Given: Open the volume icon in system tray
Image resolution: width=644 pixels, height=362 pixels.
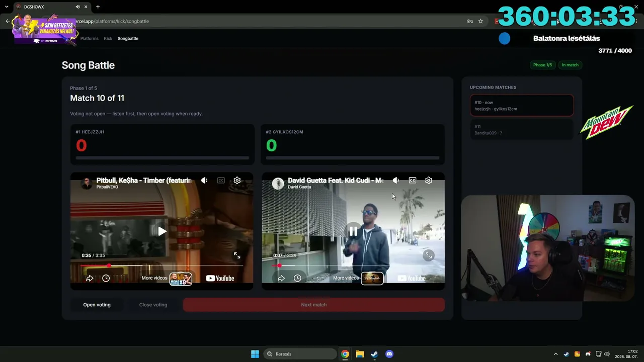Looking at the screenshot, I should 607,354.
